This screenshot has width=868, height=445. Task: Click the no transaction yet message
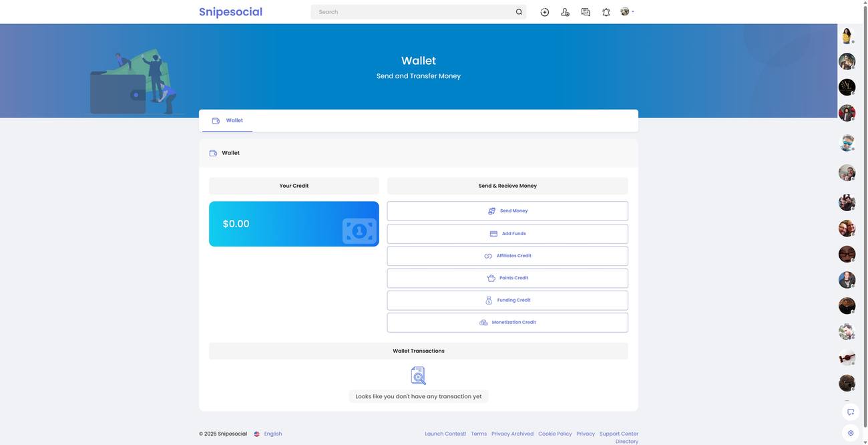(x=419, y=397)
